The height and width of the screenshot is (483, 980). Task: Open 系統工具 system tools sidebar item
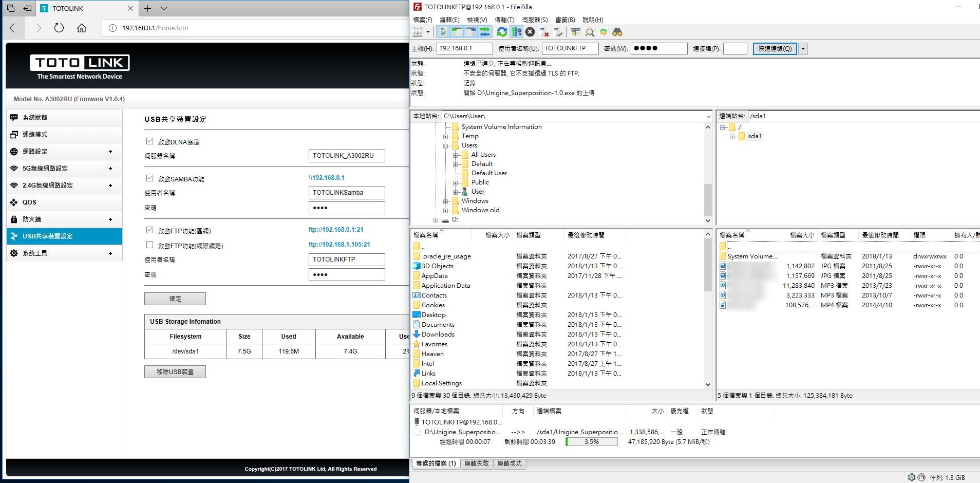pos(65,253)
